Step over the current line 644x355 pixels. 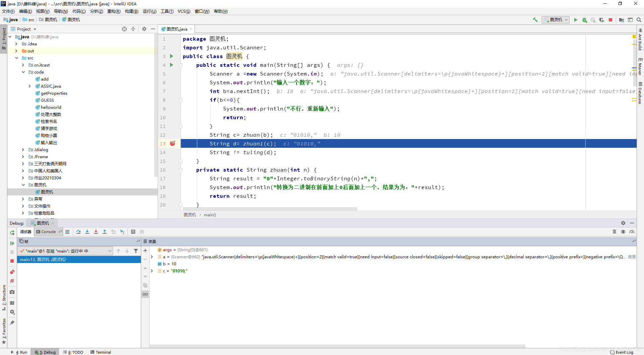pyautogui.click(x=78, y=232)
